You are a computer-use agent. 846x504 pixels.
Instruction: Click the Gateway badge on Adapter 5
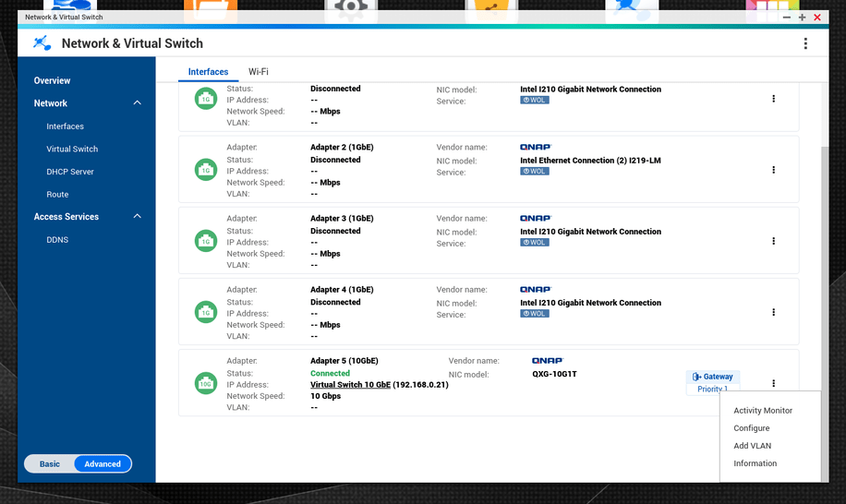tap(712, 377)
